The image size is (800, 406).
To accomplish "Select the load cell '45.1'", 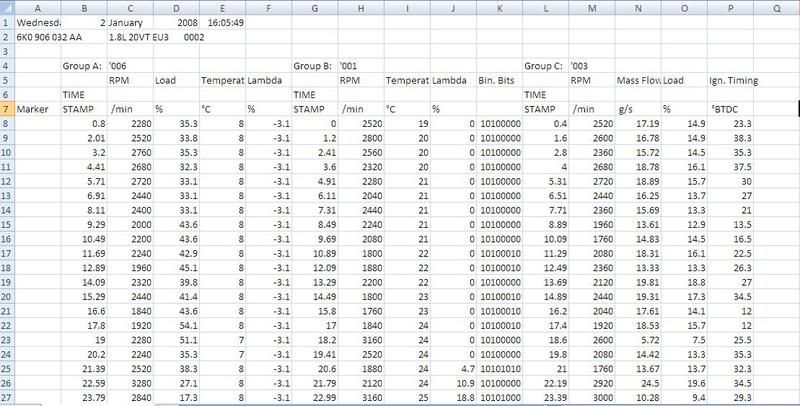I will click(x=177, y=268).
